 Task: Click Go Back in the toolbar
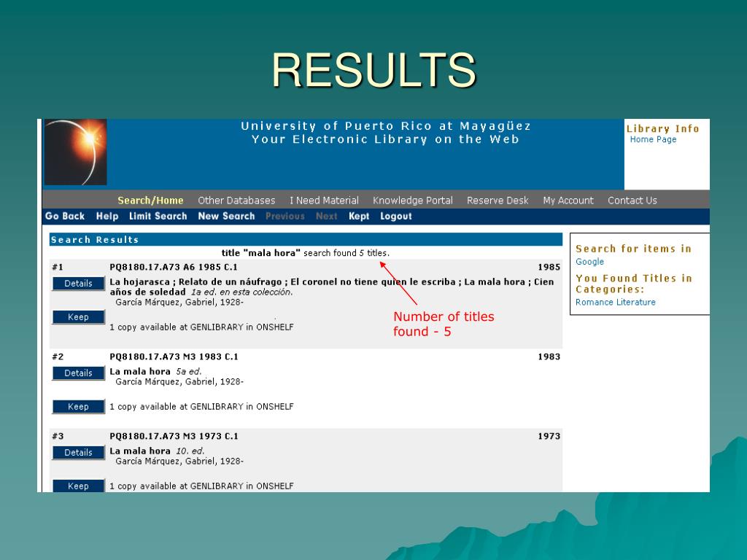[x=65, y=216]
